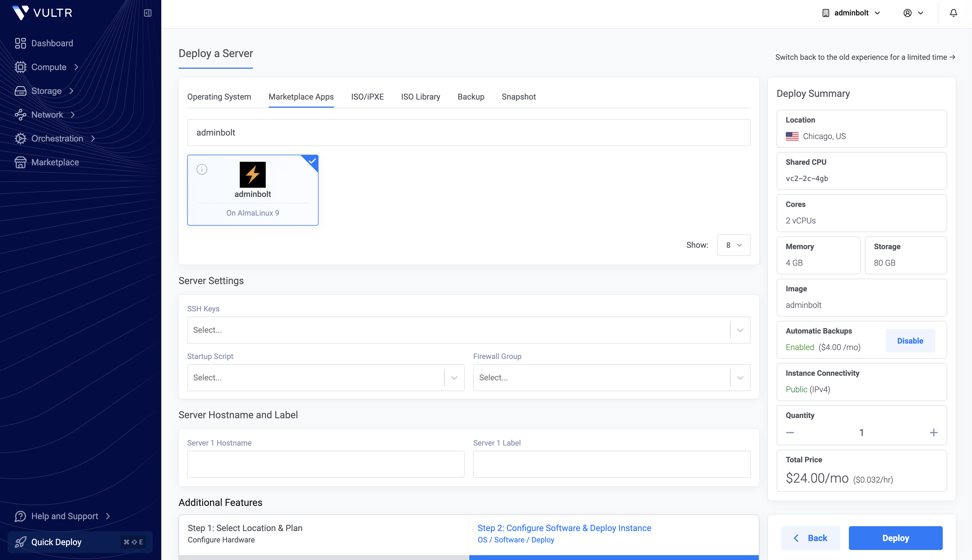Click the Storage drive icon
Viewport: 972px width, 560px height.
tap(20, 91)
